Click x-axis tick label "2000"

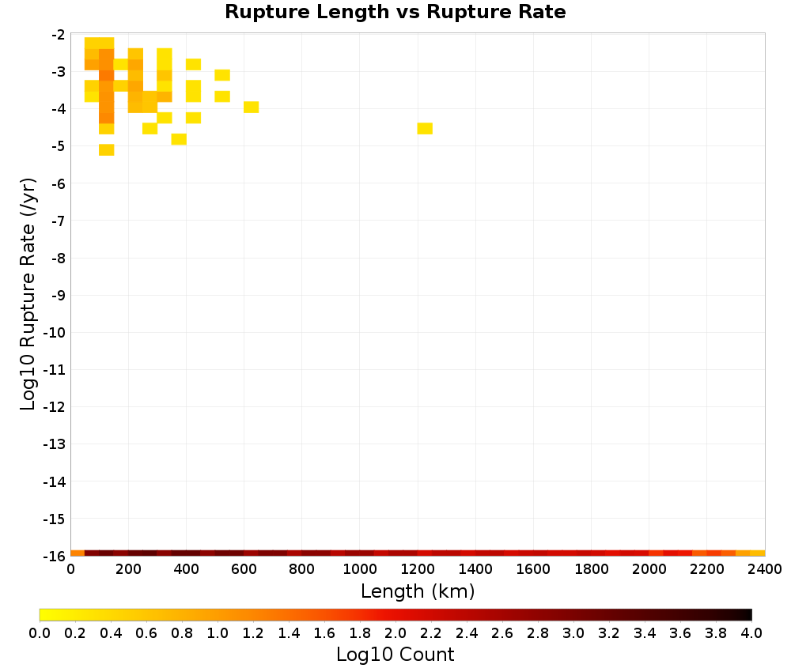pos(649,569)
